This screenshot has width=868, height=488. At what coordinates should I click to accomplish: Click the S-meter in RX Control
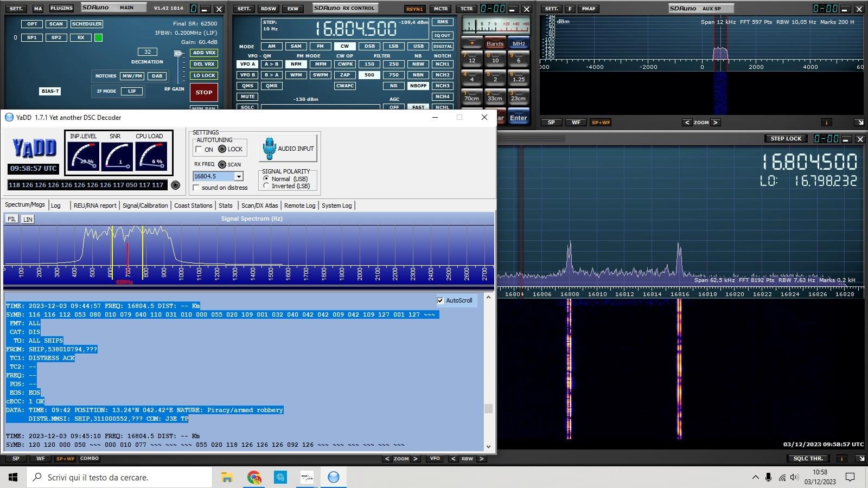(x=495, y=25)
